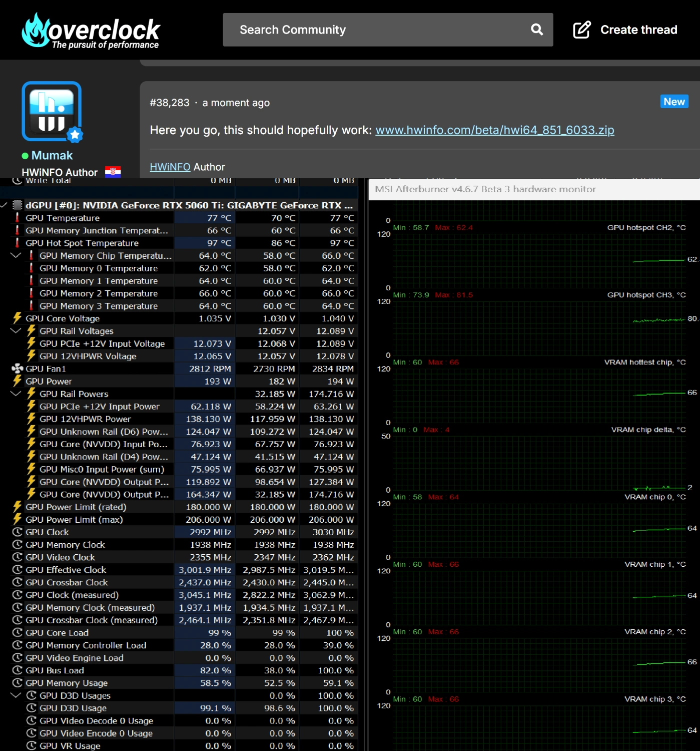Image resolution: width=700 pixels, height=751 pixels.
Task: Click the clock icon beside GPU Effective Clock
Action: click(18, 570)
